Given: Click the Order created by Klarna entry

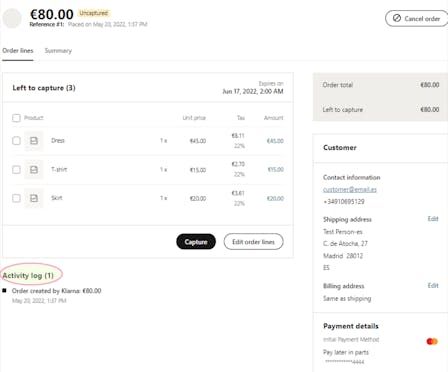Looking at the screenshot, I should 56,291.
